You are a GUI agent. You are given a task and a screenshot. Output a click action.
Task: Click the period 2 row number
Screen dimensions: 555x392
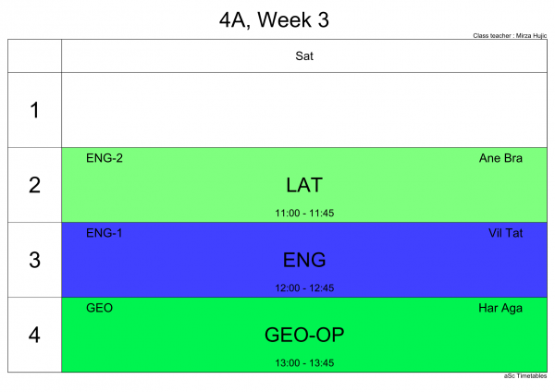[x=35, y=185]
